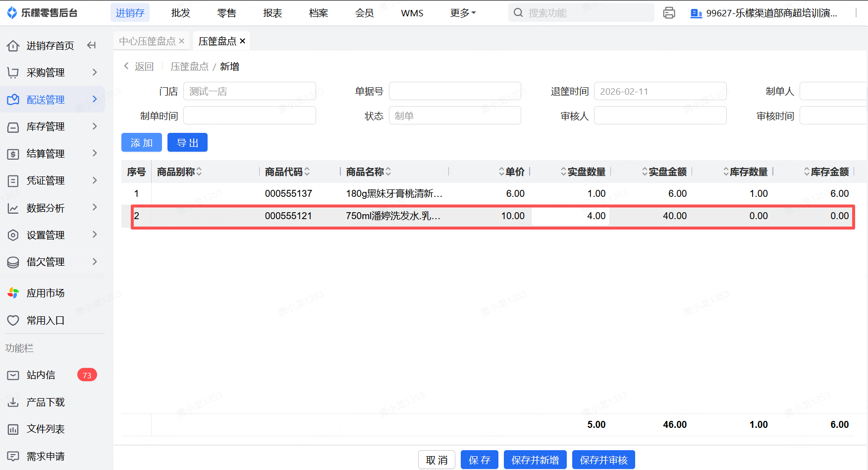The height and width of the screenshot is (470, 868).
Task: Click the 结算管理 dollar icon
Action: coord(13,154)
